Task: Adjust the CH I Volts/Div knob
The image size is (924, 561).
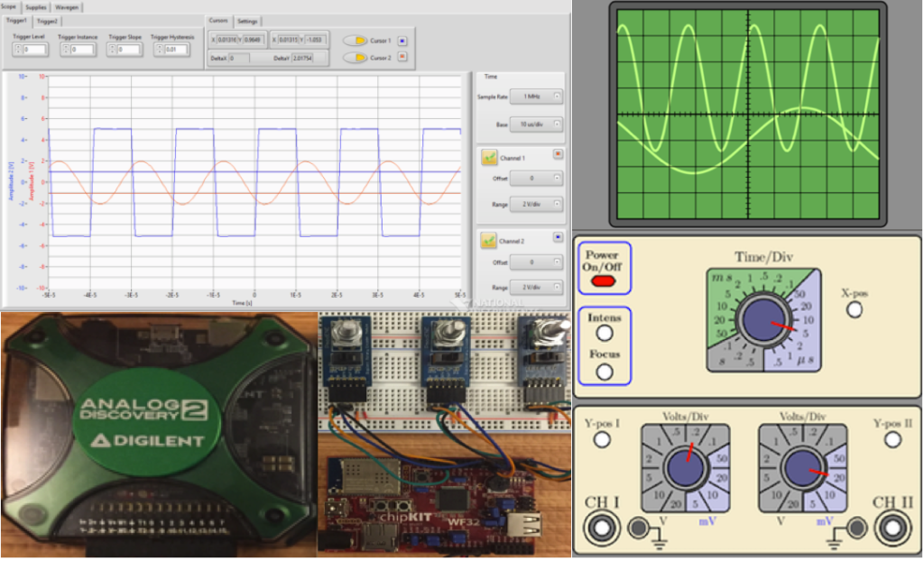Action: click(x=687, y=468)
